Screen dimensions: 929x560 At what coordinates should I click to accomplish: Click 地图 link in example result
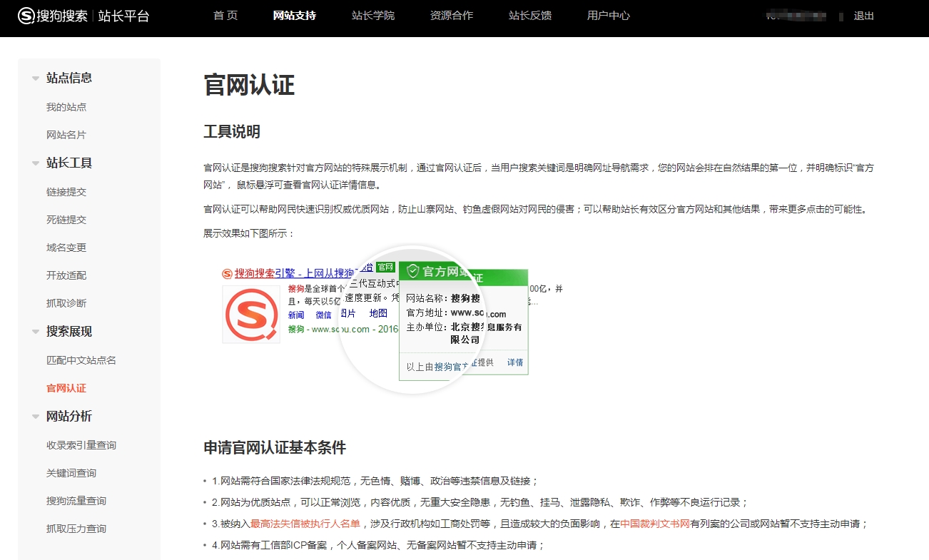(378, 313)
